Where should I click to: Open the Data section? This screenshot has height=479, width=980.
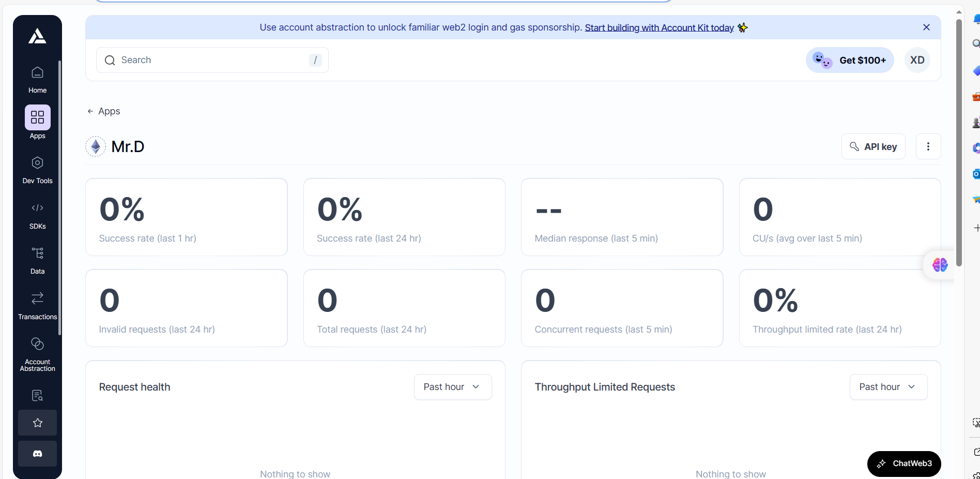click(x=37, y=260)
